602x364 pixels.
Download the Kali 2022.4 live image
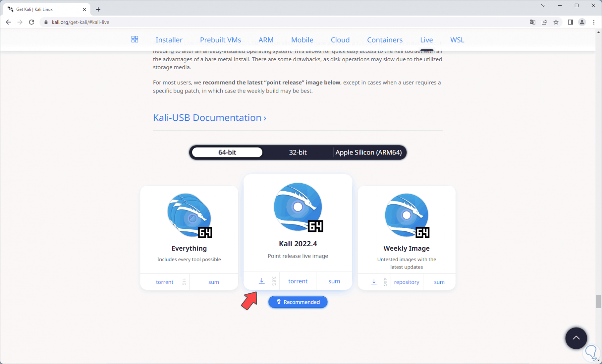tap(262, 281)
